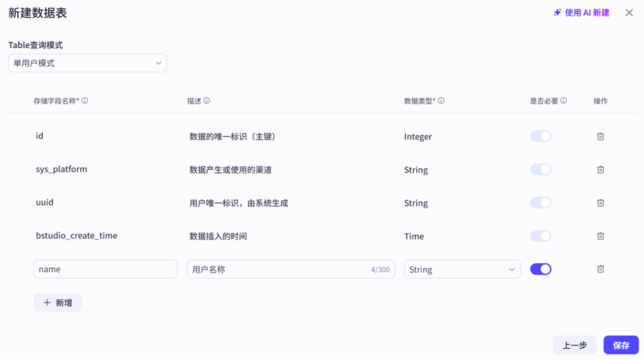Click String type in uuid row
Image resolution: width=644 pixels, height=359 pixels.
pyautogui.click(x=415, y=203)
